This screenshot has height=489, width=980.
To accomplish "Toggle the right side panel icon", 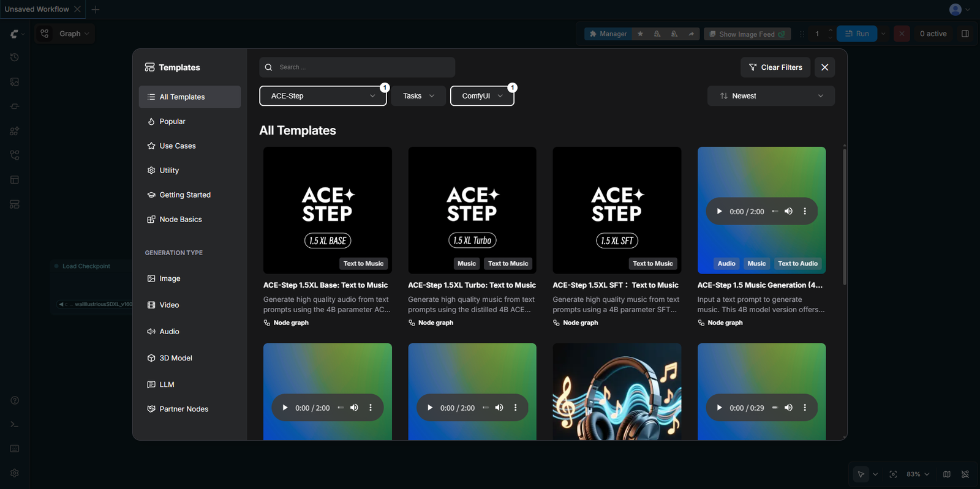I will [x=965, y=34].
